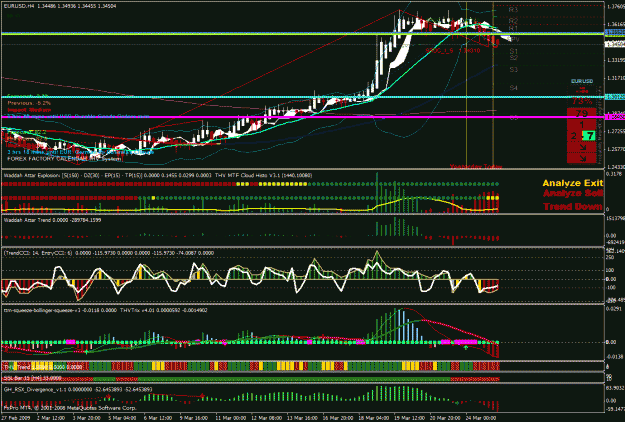
Task: Select the yellow-green horizontal line near the price highs
Action: (303, 34)
